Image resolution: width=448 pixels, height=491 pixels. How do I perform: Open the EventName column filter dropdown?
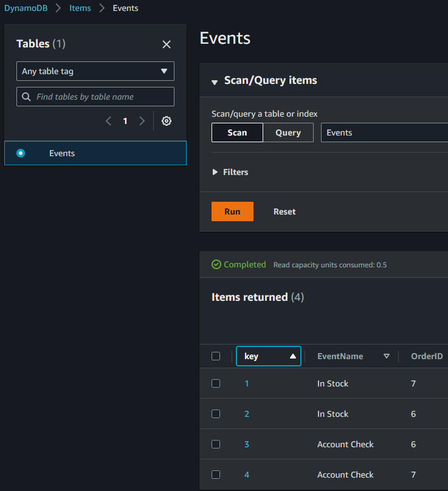click(387, 356)
